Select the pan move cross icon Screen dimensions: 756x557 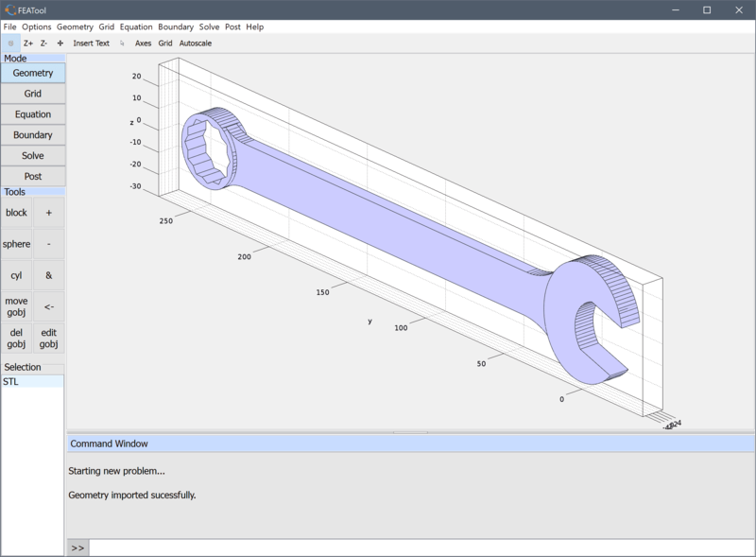[x=60, y=44]
